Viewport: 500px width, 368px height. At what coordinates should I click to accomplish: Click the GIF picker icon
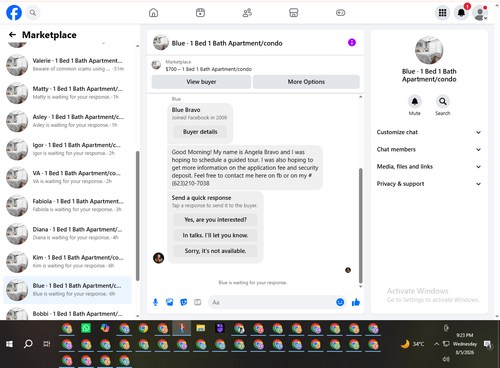tap(198, 302)
